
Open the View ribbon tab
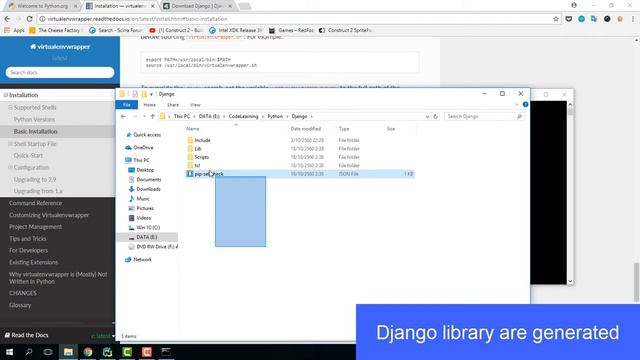point(195,105)
